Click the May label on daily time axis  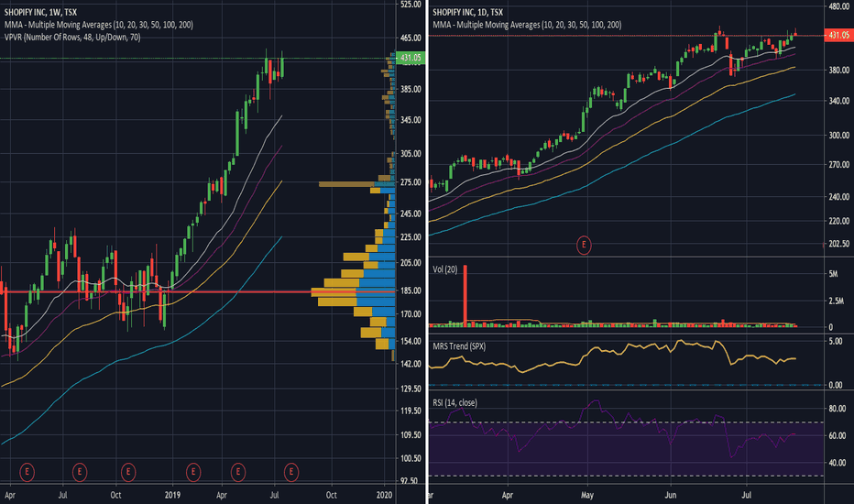click(x=587, y=495)
